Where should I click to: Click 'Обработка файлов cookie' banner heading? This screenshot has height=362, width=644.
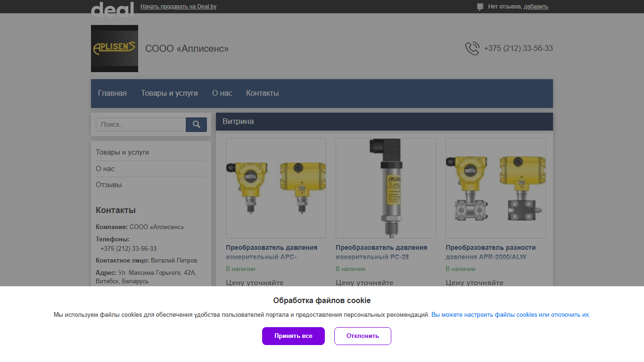[322, 300]
